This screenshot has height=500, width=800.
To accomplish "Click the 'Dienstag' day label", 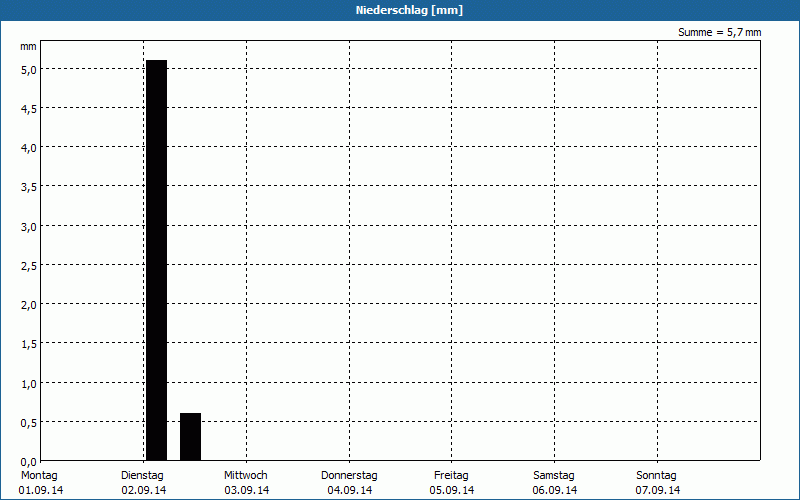I will tap(142, 476).
